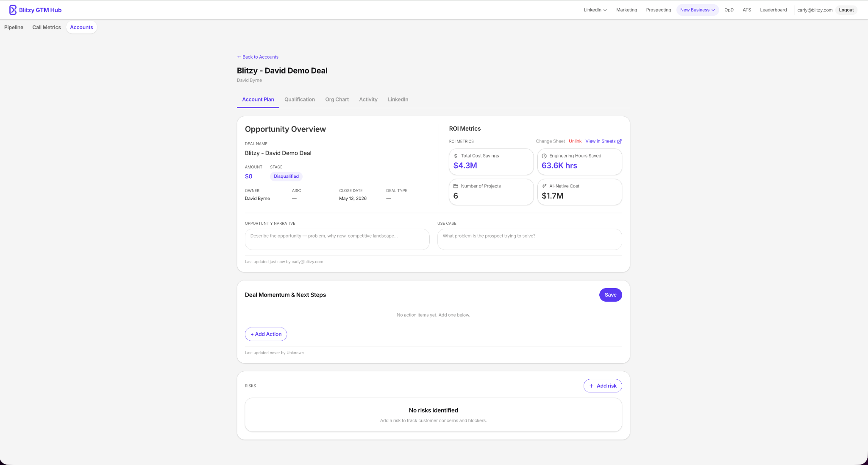Click the clock icon beside Engineering Hours Saved
The height and width of the screenshot is (465, 868).
(x=544, y=156)
